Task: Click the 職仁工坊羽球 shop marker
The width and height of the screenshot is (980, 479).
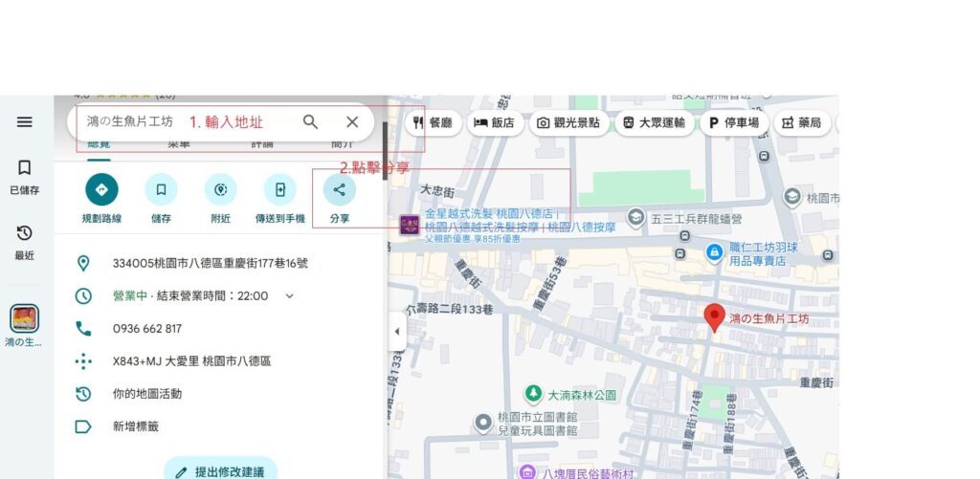Action: click(714, 253)
